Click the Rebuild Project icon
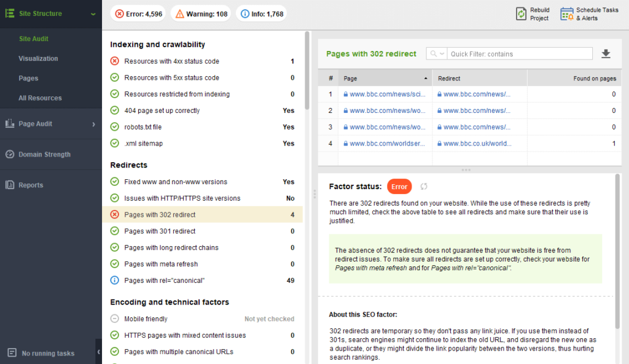Viewport: 629px width, 364px height. coord(521,14)
